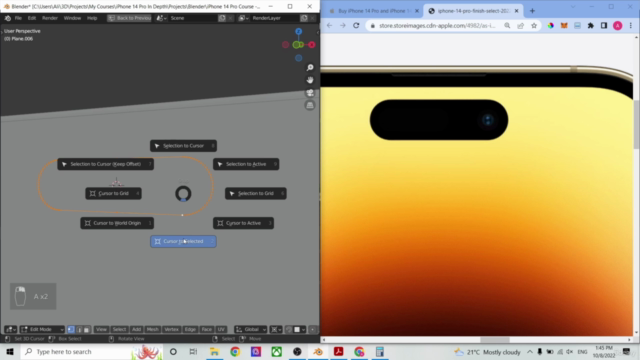
Task: Click the store.storeimages.cdn-apple.com address bar
Action: 437,25
